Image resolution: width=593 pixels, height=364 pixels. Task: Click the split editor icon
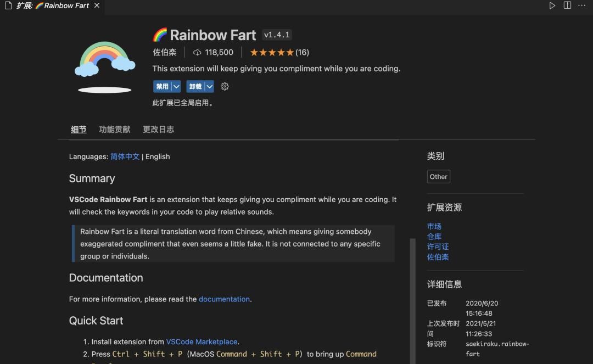coord(567,5)
